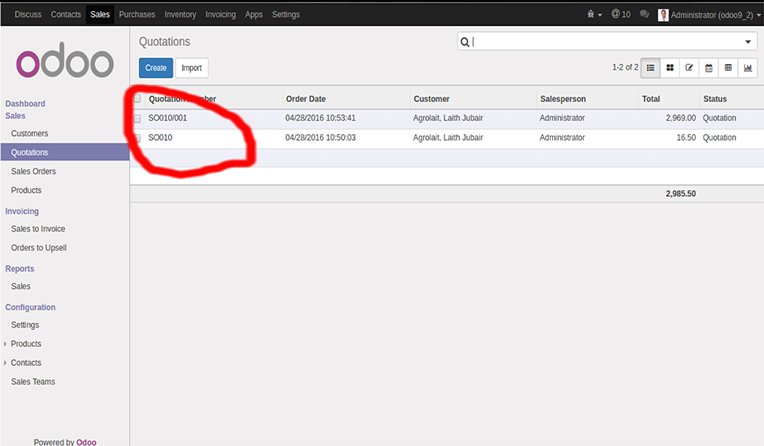Create a new quotation
764x446 pixels.
point(156,68)
